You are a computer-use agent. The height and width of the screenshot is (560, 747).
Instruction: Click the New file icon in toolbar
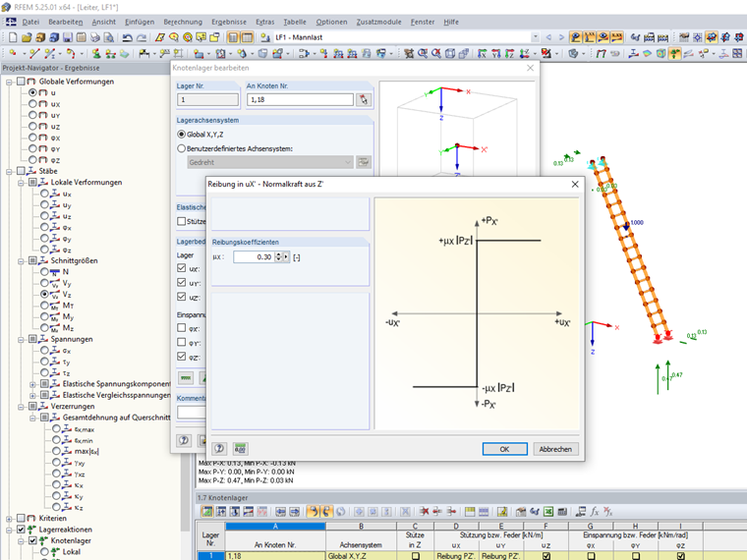point(13,37)
